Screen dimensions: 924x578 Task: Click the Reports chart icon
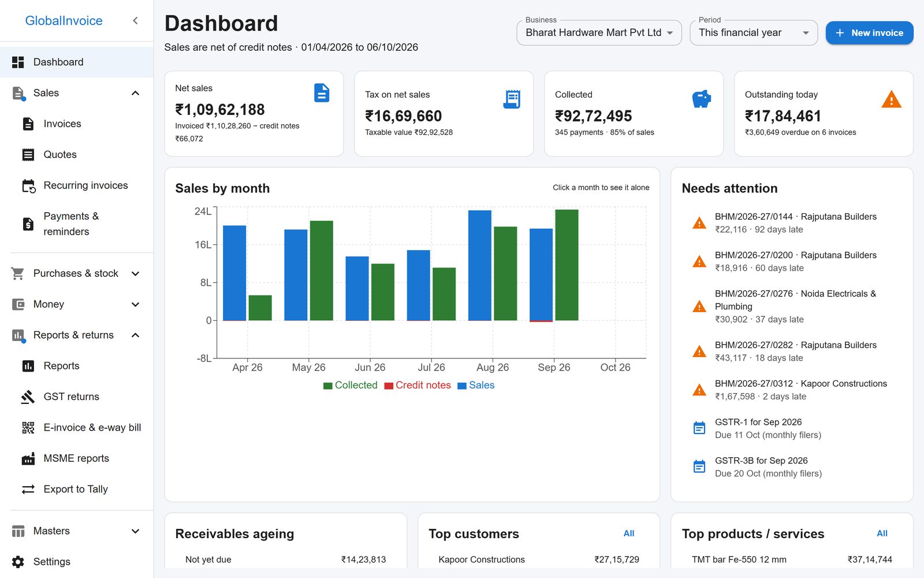(28, 366)
